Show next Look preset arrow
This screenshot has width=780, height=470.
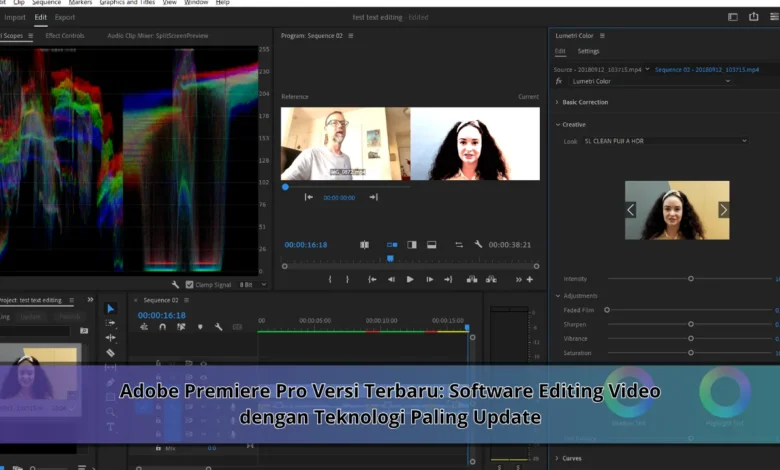723,210
